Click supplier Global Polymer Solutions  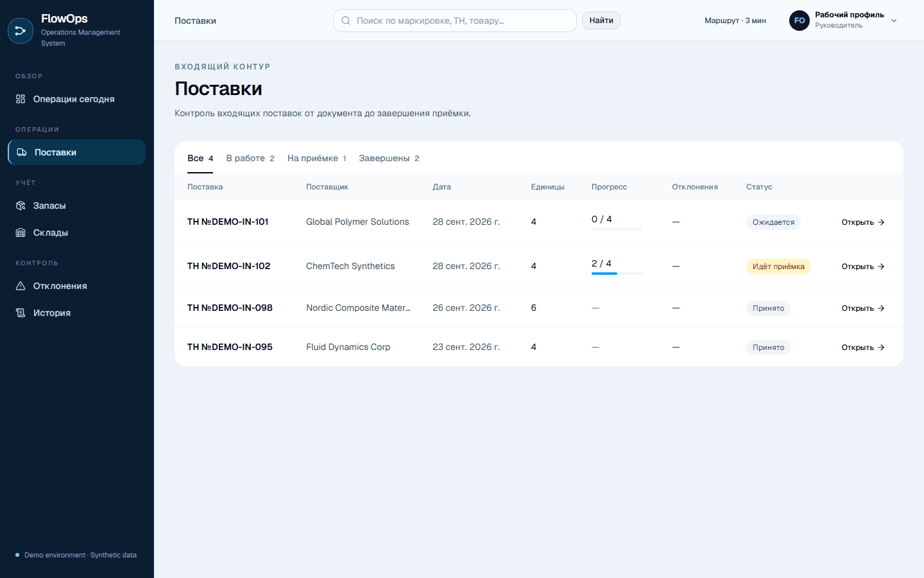tap(357, 222)
